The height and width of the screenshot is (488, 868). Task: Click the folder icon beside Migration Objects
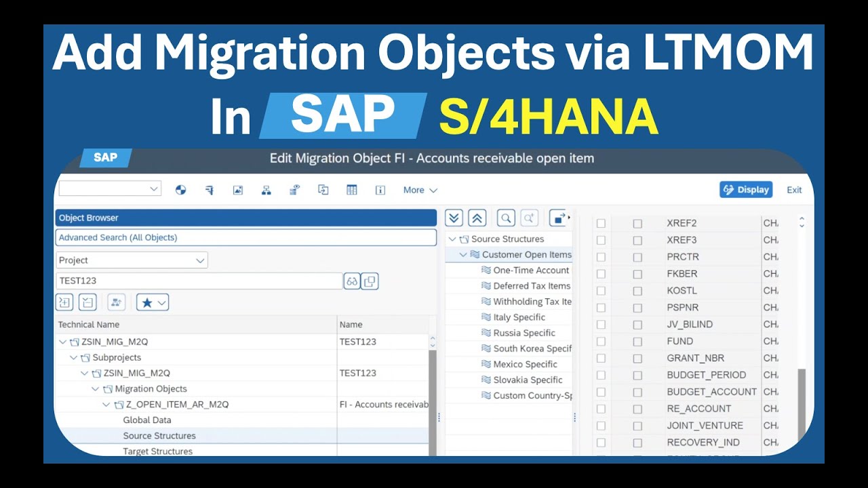pyautogui.click(x=108, y=389)
